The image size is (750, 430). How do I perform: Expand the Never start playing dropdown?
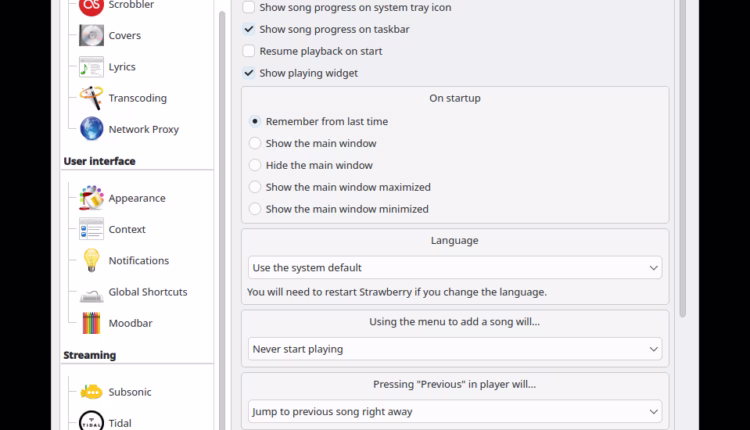pyautogui.click(x=454, y=349)
